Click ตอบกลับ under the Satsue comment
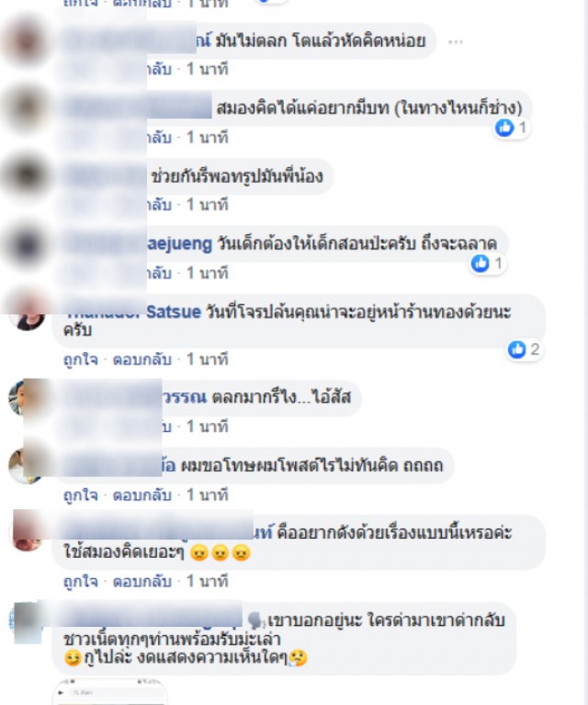 click(142, 359)
